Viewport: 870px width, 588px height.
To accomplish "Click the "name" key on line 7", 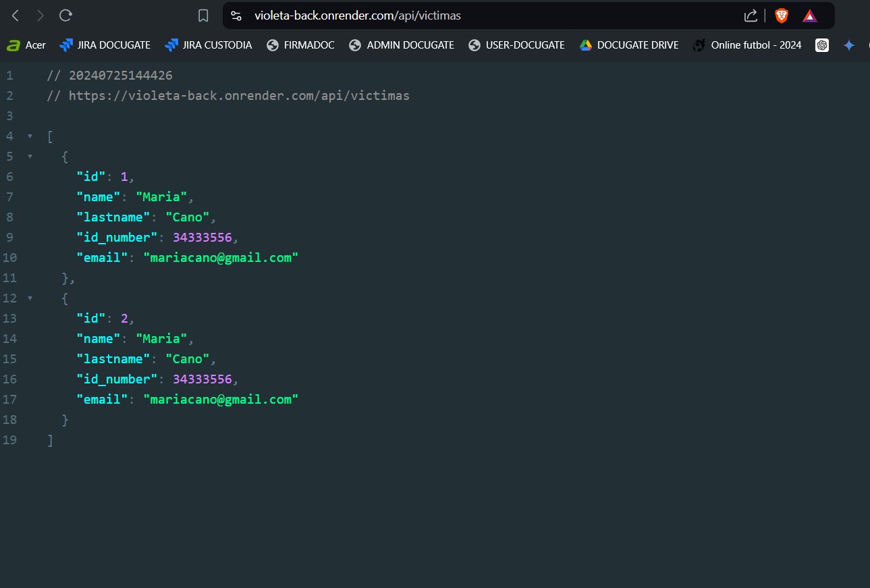I will (98, 197).
